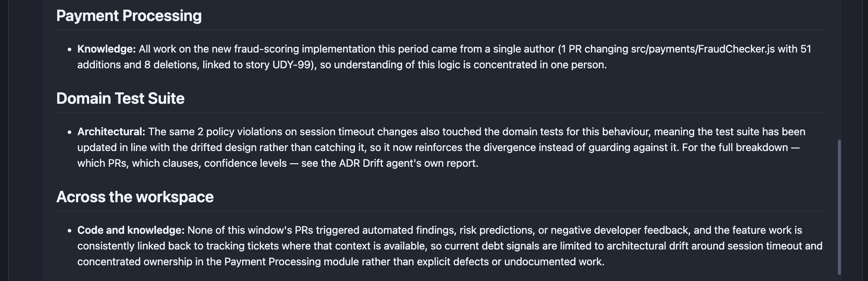Click the bold Code and knowledge: label
The width and height of the screenshot is (868, 281).
[x=131, y=230]
